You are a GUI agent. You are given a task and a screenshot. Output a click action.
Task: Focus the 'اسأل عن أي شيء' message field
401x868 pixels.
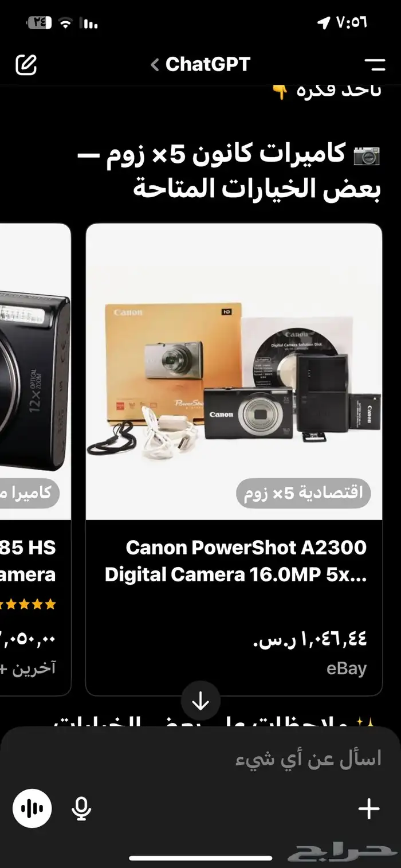coord(200,760)
